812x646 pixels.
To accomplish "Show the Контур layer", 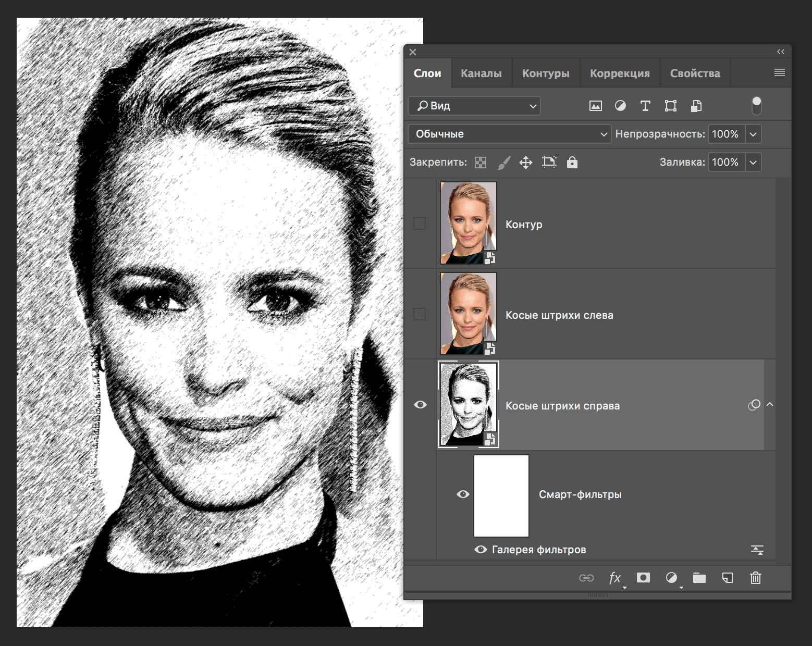I will click(420, 223).
